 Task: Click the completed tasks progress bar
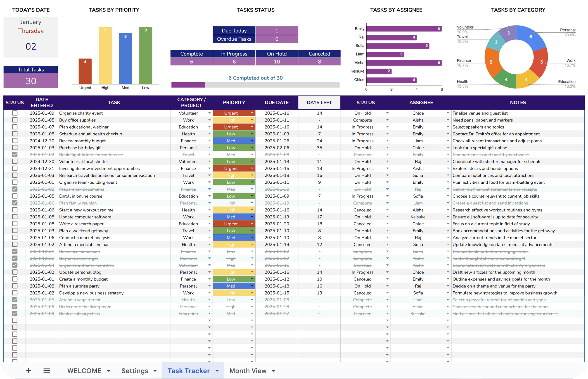pyautogui.click(x=255, y=85)
